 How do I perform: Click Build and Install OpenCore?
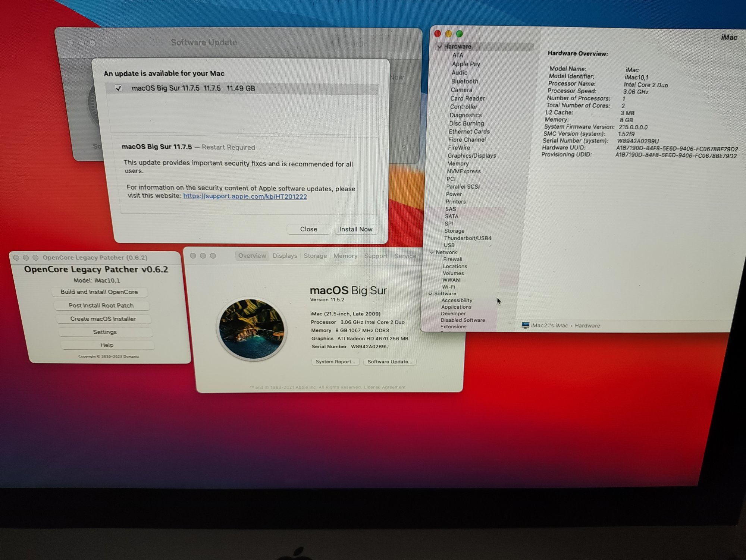[99, 292]
